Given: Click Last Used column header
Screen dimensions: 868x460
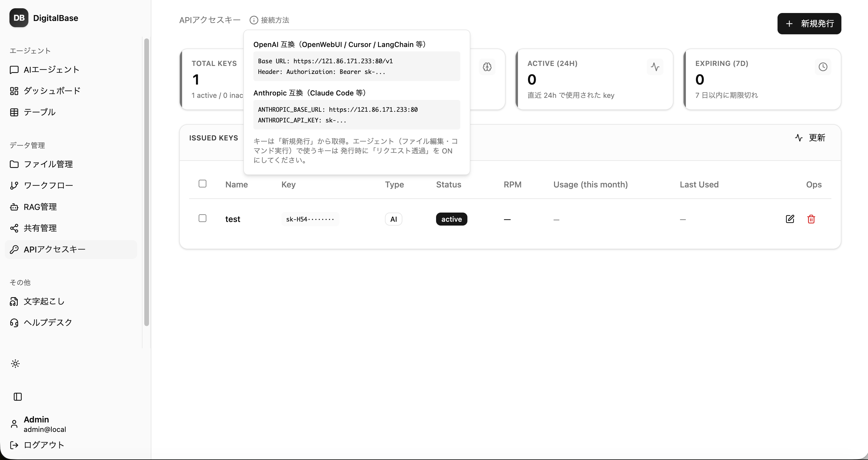Looking at the screenshot, I should 699,184.
